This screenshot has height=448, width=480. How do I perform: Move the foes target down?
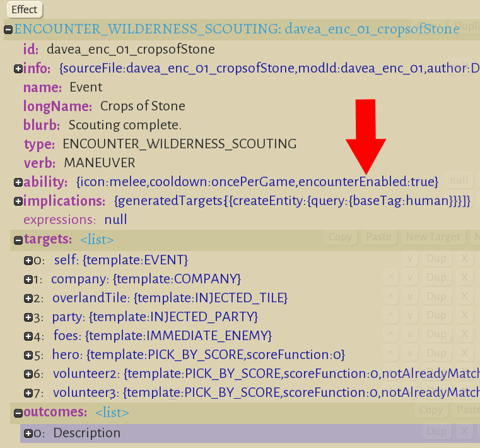[x=409, y=334]
